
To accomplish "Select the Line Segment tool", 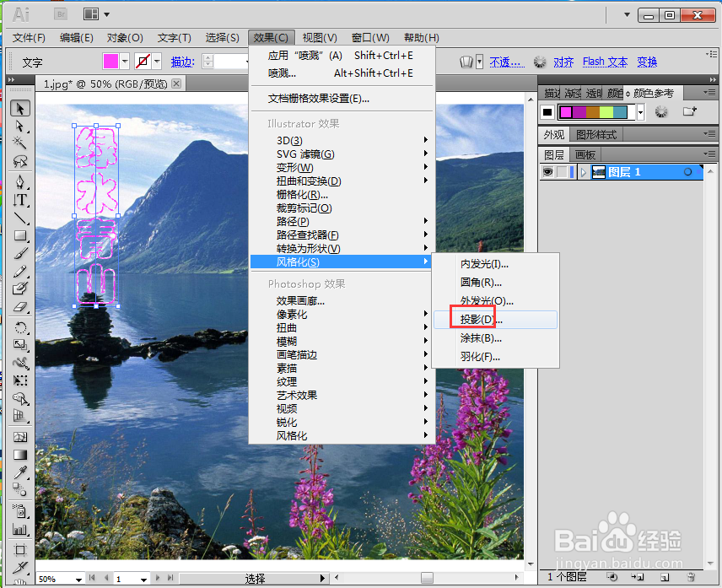I will 19,218.
